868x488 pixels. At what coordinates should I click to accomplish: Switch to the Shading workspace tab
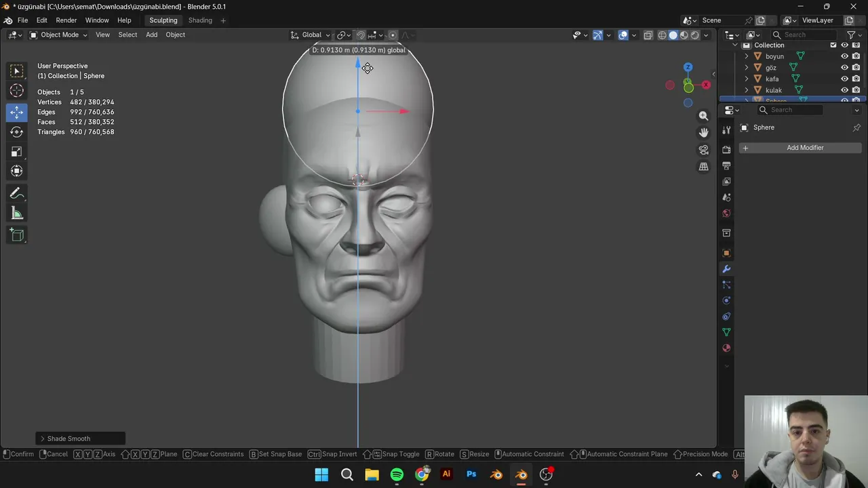click(200, 20)
